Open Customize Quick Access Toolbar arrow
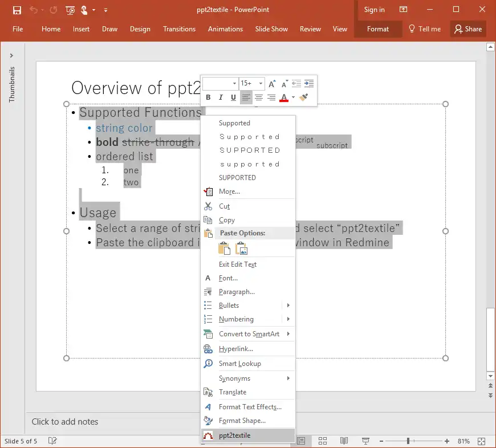Viewport: 496px width, 448px height. (x=105, y=10)
